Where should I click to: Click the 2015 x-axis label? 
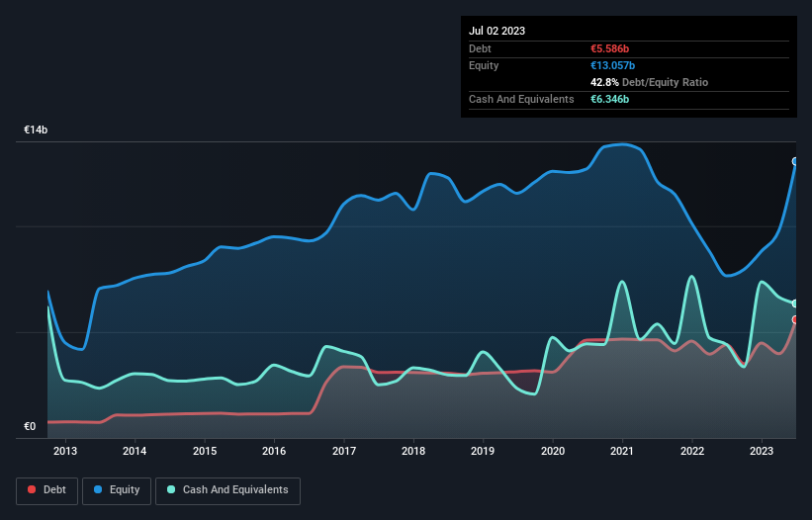[x=205, y=451]
